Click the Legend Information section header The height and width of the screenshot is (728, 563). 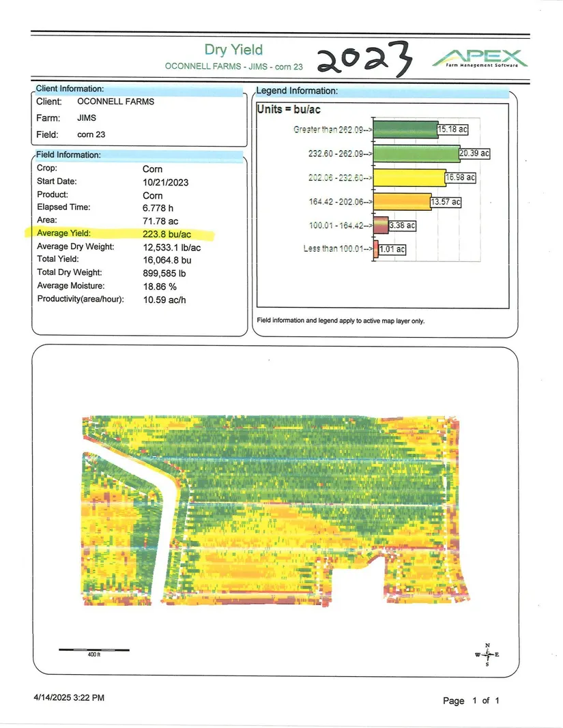(297, 91)
